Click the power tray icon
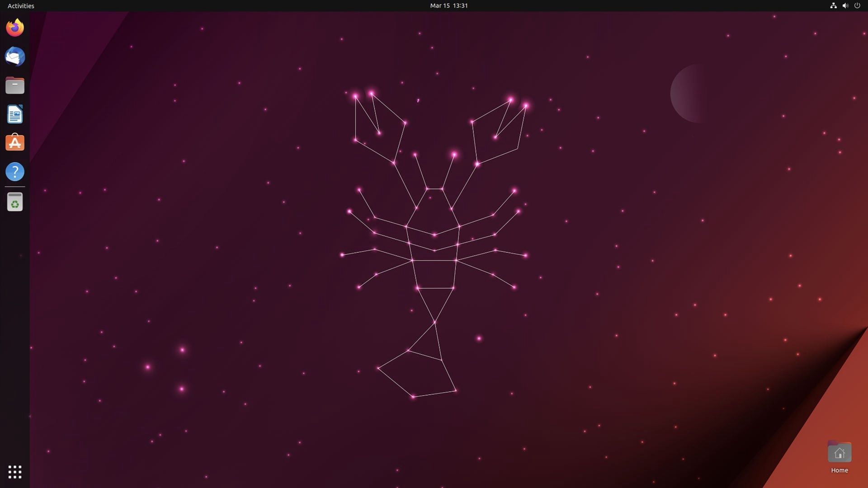 point(857,6)
